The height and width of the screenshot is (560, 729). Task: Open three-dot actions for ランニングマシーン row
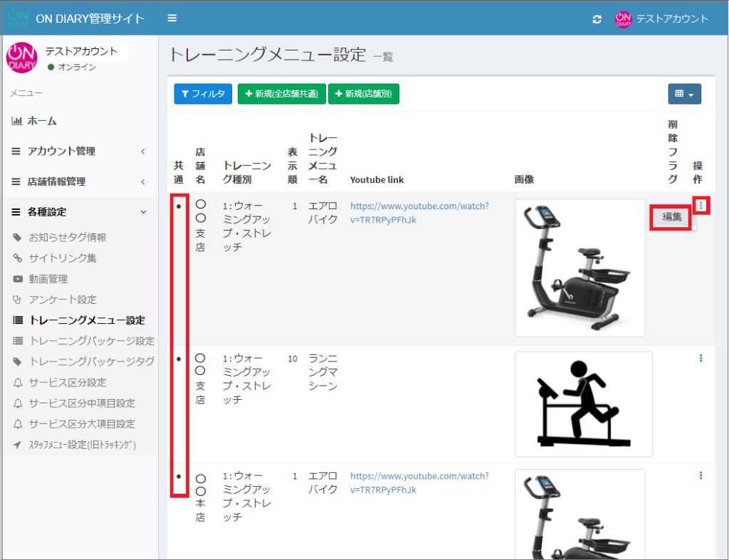tap(701, 359)
